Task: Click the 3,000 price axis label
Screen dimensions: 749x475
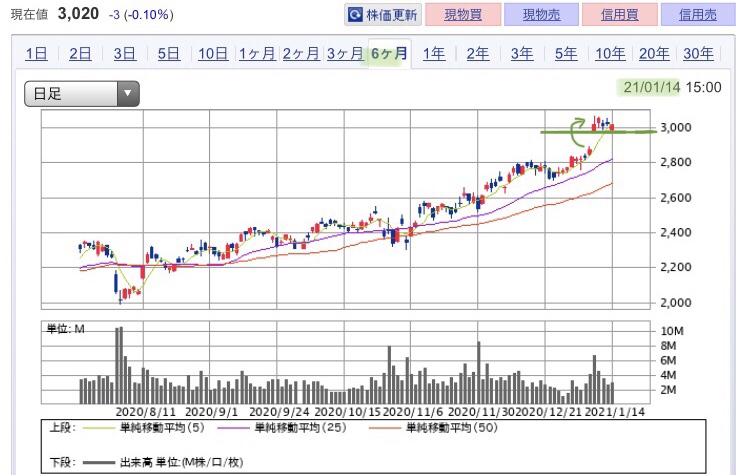Action: pyautogui.click(x=675, y=128)
